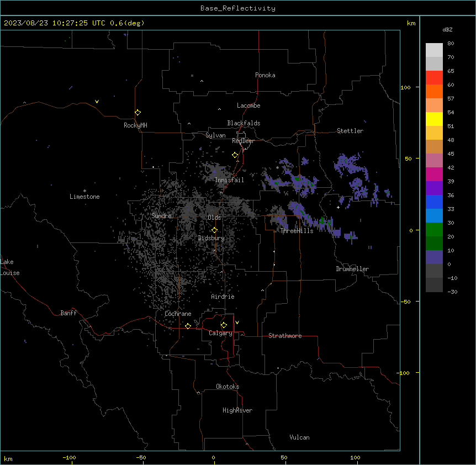Click the Cochrane city label
476x465 pixels.
click(178, 314)
